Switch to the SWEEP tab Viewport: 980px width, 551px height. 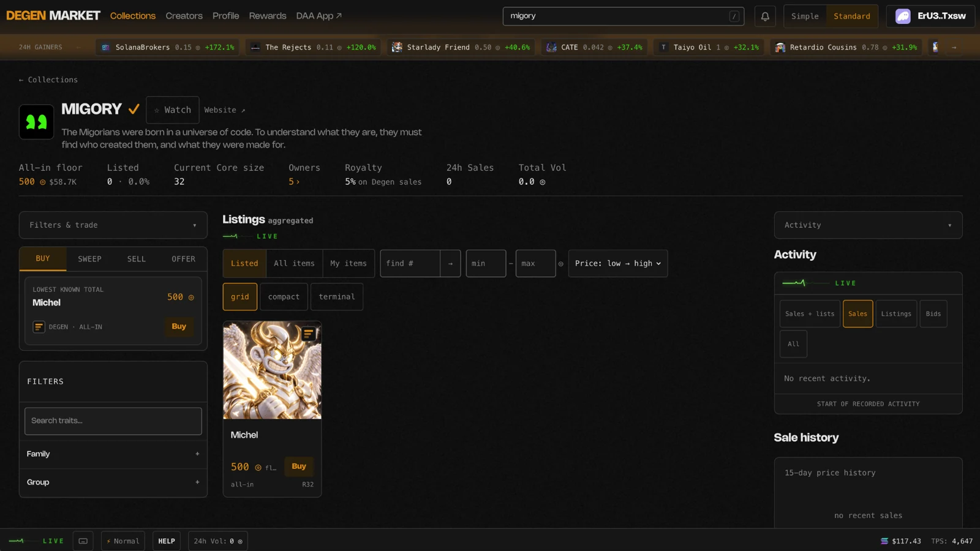pyautogui.click(x=89, y=259)
